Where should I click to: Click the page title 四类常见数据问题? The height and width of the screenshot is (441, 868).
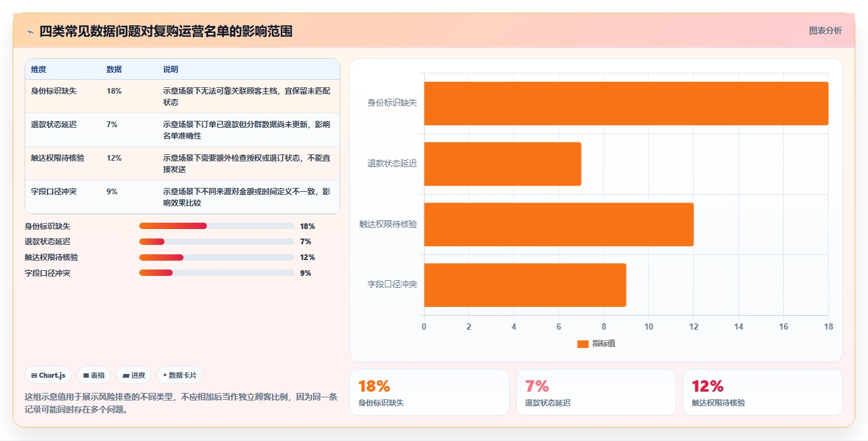pyautogui.click(x=166, y=31)
